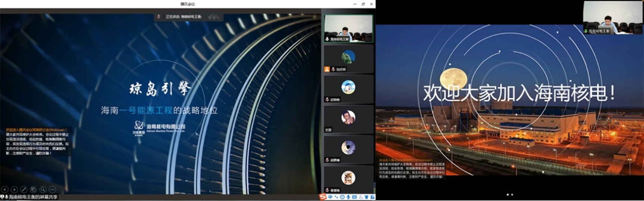Select the fifth participant tile with cartoon avatar

[348, 149]
